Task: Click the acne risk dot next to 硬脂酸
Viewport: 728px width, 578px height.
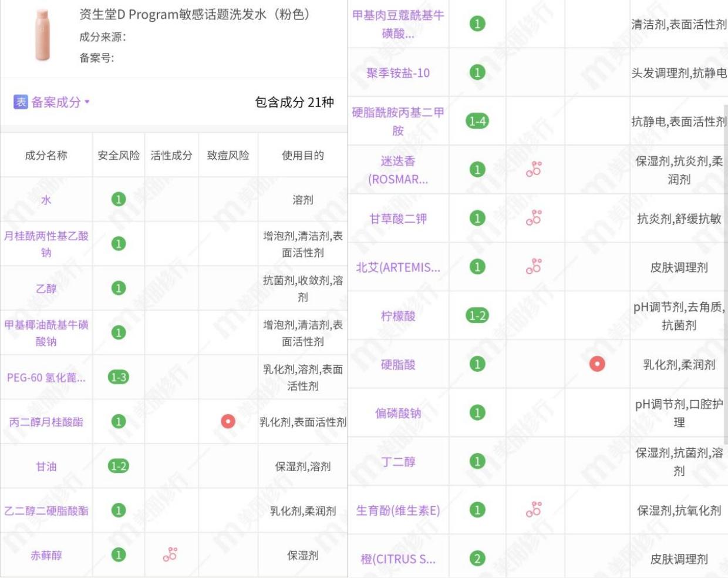Action: click(x=598, y=364)
